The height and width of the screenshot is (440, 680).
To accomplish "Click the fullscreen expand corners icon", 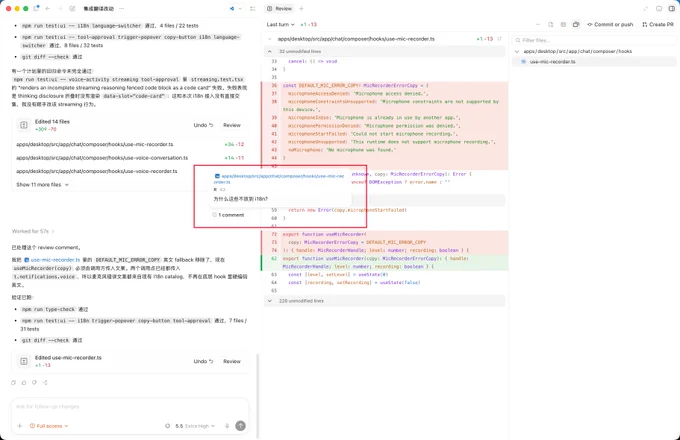I will (253, 8).
